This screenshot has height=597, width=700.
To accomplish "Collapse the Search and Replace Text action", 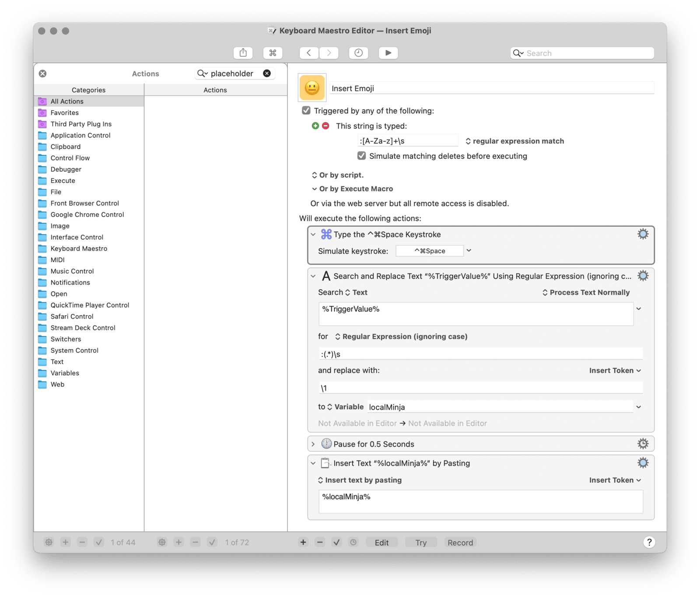I will (313, 276).
